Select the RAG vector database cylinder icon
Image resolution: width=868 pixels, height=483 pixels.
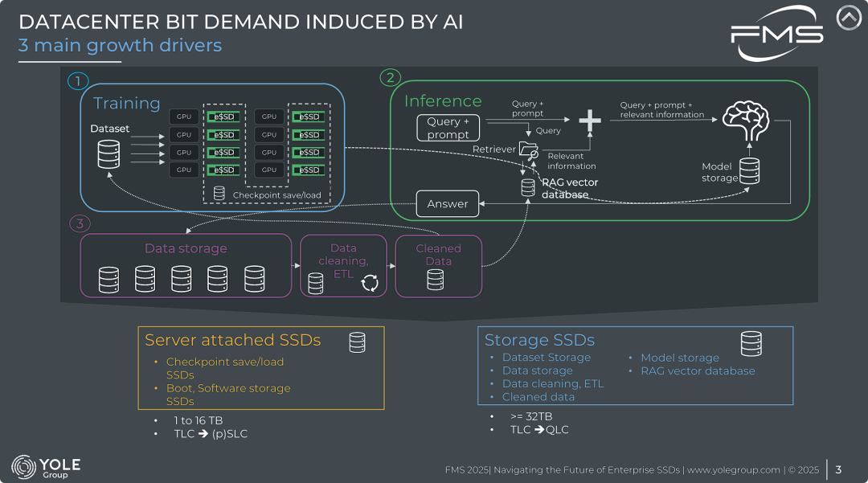pyautogui.click(x=528, y=187)
